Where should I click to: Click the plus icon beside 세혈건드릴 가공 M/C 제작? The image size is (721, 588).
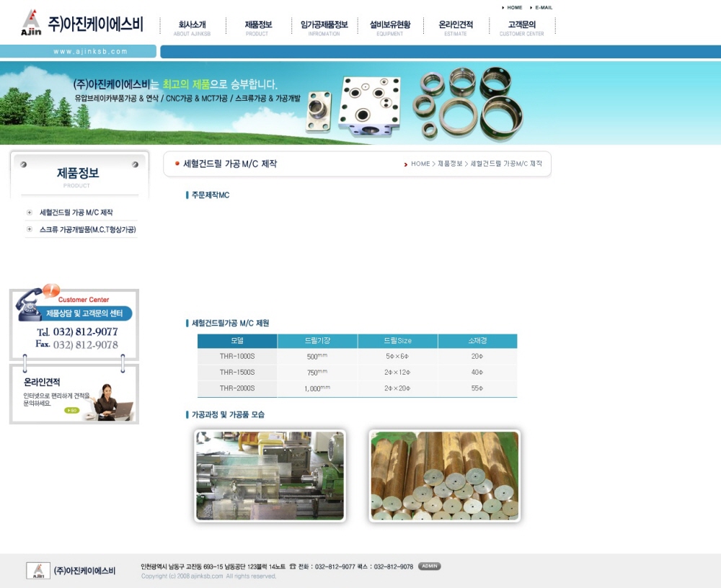tap(30, 213)
